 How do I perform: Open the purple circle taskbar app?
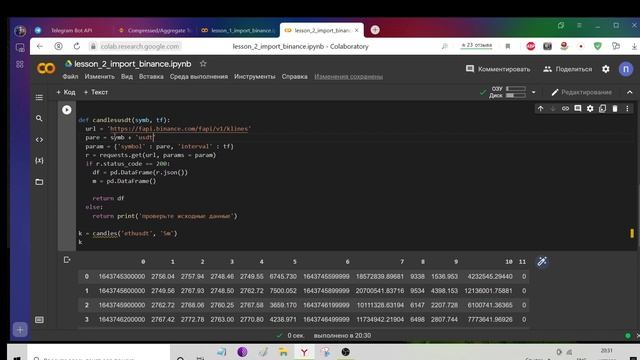coord(242,352)
